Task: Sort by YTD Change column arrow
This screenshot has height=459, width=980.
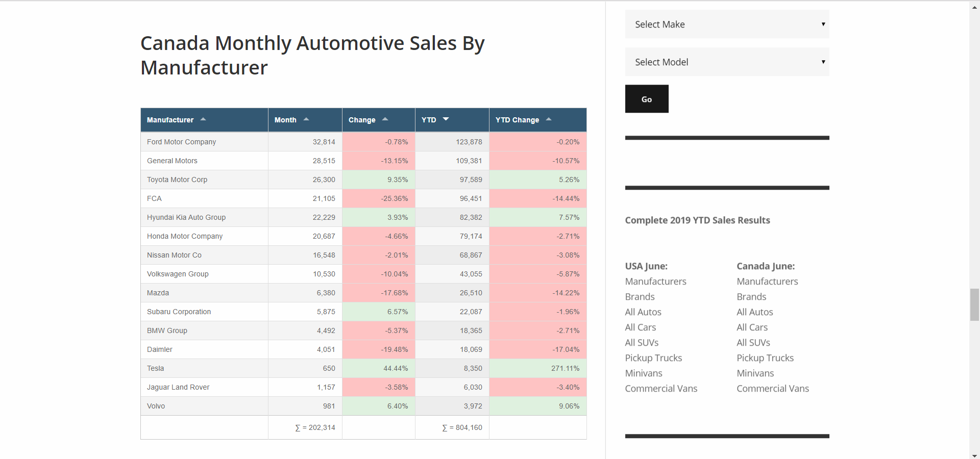Action: pyautogui.click(x=549, y=119)
